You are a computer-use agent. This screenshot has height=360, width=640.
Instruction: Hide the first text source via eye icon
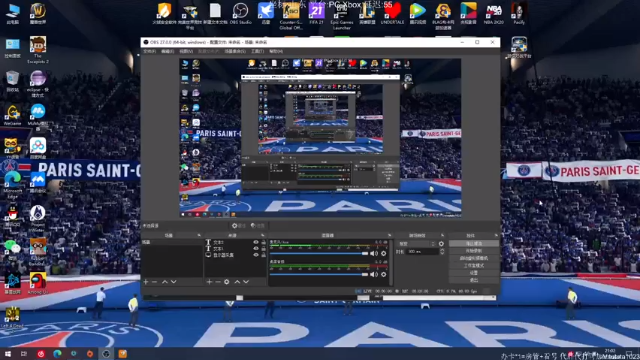click(x=256, y=242)
